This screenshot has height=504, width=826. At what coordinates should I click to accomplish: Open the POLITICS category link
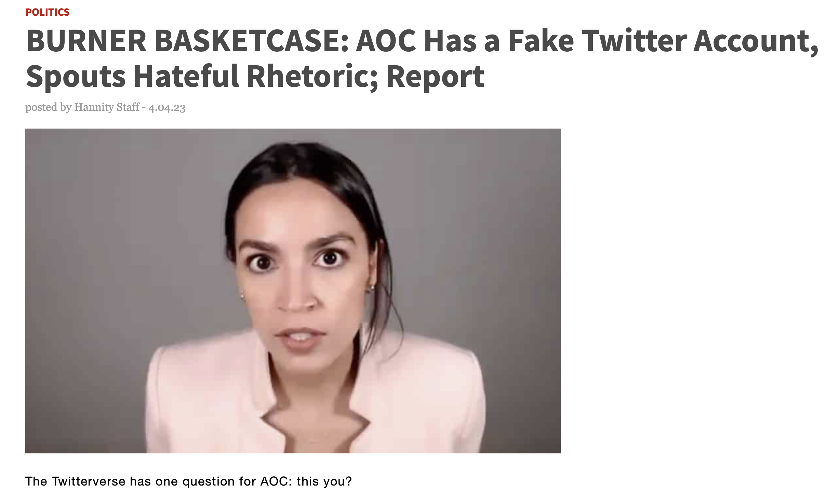(x=48, y=12)
